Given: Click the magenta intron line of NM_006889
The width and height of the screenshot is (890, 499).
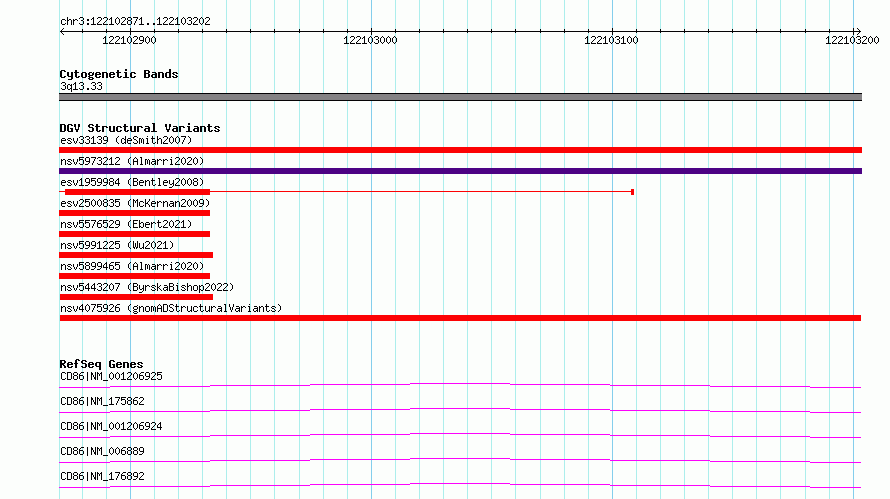Looking at the screenshot, I should (x=460, y=460).
